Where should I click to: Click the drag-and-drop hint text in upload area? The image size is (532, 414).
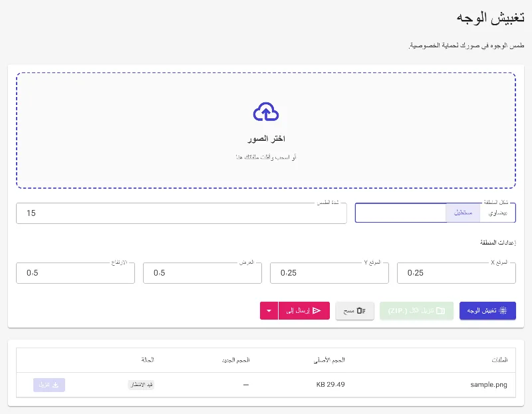point(266,157)
